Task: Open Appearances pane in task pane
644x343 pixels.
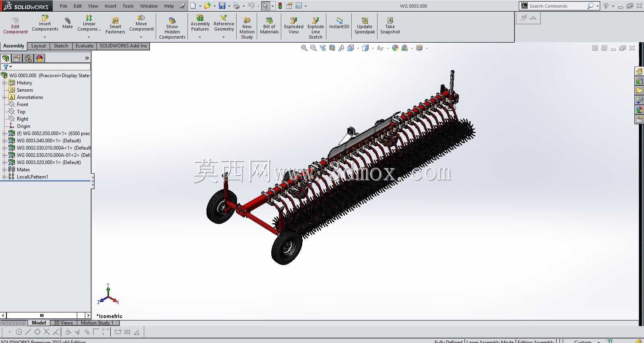Action: (639, 110)
